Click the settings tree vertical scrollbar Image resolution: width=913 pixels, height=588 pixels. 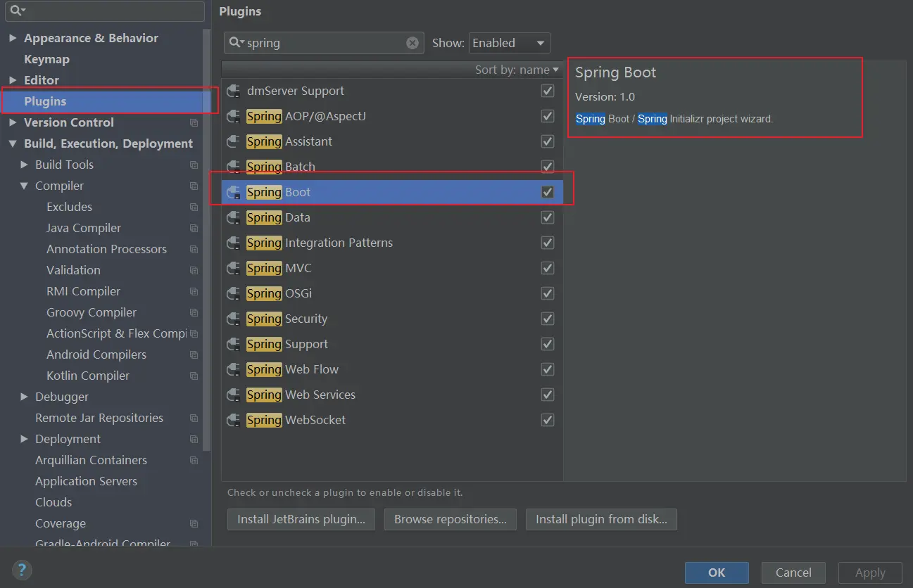point(207,239)
